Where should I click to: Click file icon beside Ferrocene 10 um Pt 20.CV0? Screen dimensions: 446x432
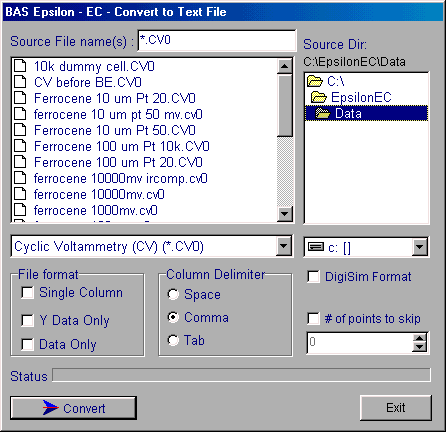tap(20, 98)
